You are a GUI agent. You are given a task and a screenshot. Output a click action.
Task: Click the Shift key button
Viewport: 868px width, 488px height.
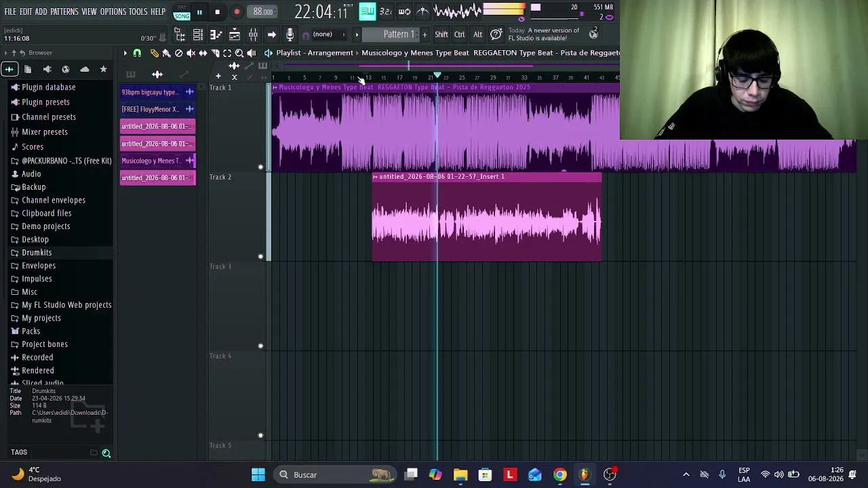[x=441, y=35]
